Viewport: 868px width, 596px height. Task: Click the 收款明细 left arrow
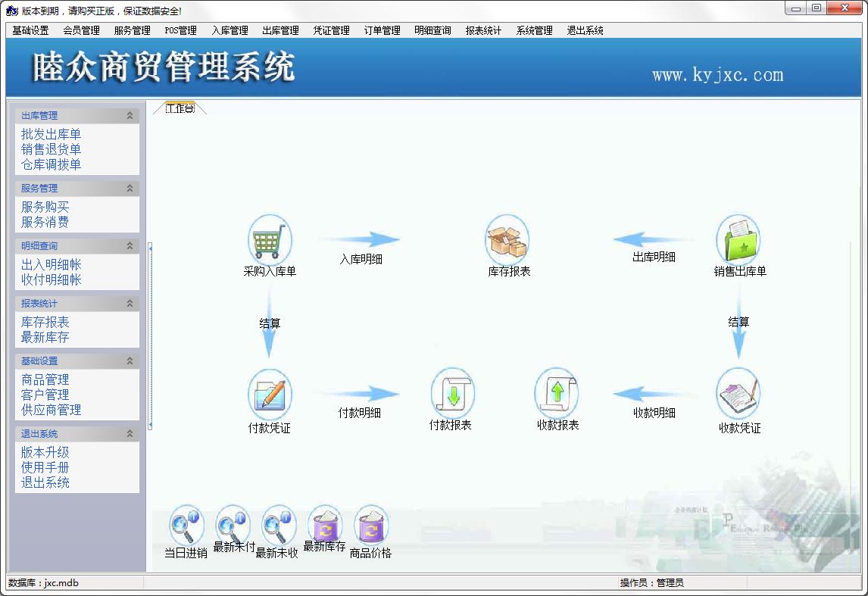click(654, 394)
